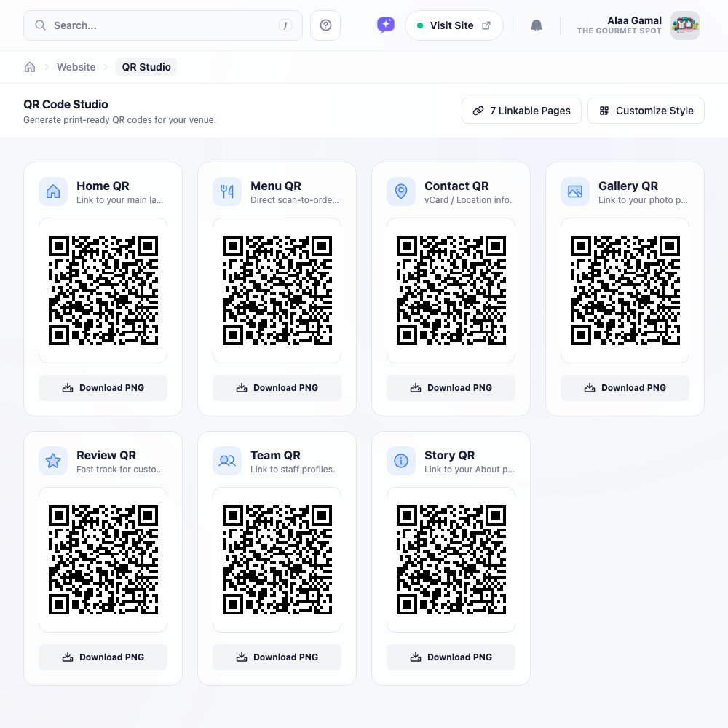This screenshot has height=728, width=728.
Task: Download PNG for Team QR
Action: [x=277, y=657]
